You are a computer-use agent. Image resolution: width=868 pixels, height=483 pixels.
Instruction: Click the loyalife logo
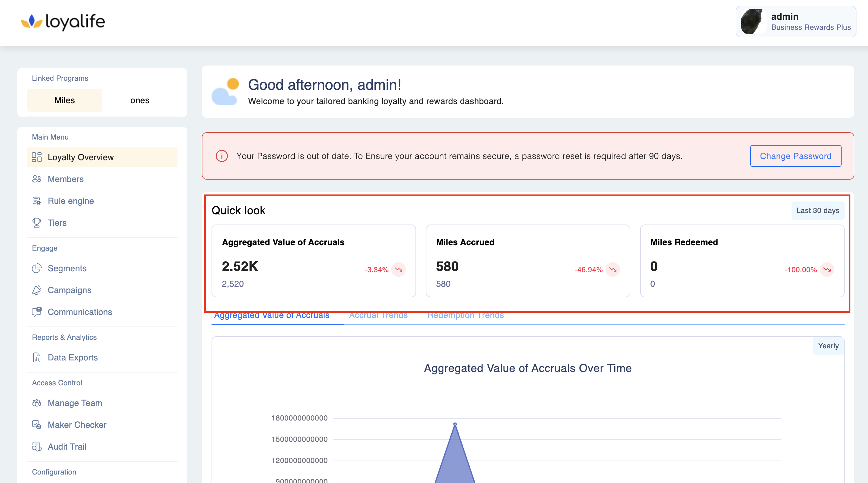click(x=63, y=22)
